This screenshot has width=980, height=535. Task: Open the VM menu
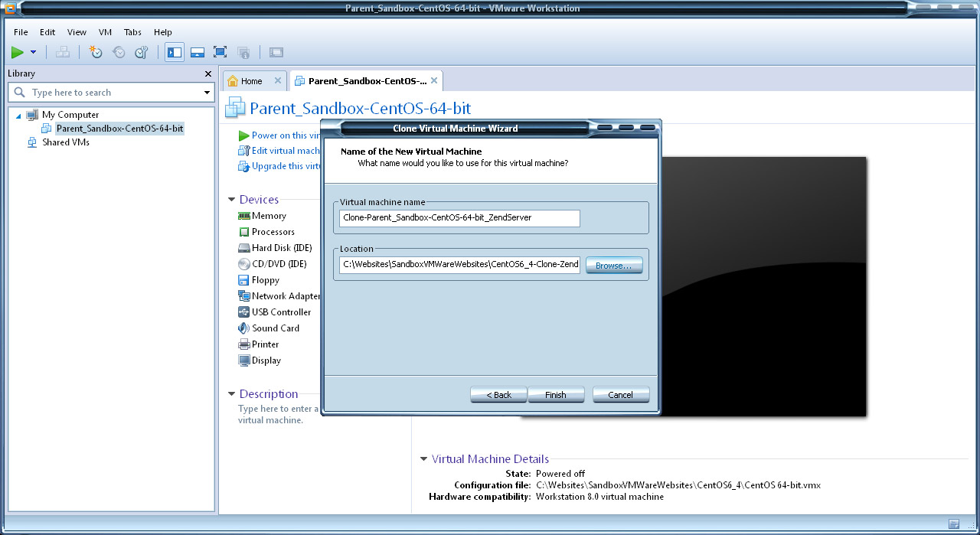click(x=106, y=32)
